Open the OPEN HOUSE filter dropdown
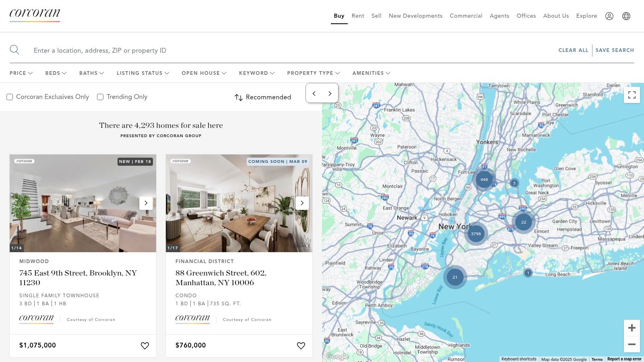This screenshot has height=362, width=644. pos(204,73)
